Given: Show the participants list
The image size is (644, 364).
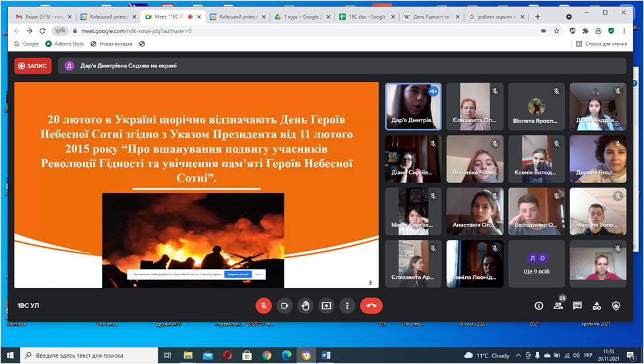Looking at the screenshot, I should coord(558,306).
